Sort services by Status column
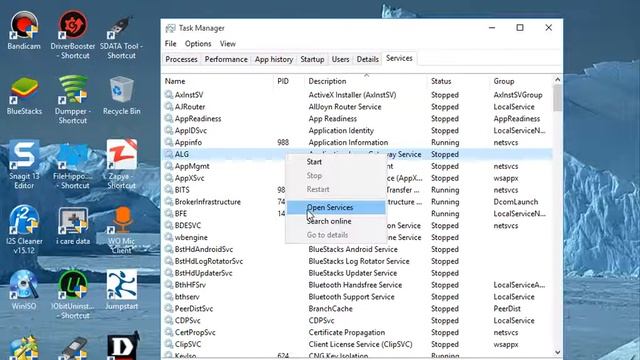The width and height of the screenshot is (640, 360). (x=458, y=81)
